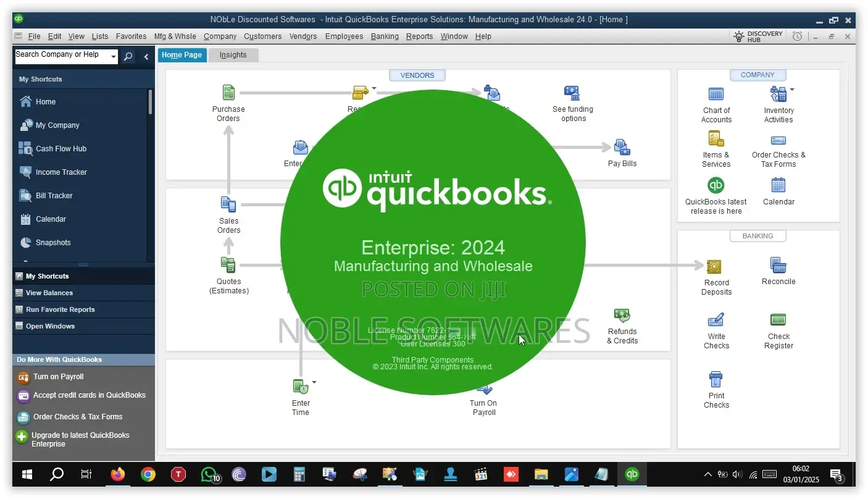Click the reminders clock icon
Image resolution: width=868 pixels, height=499 pixels.
coord(798,36)
